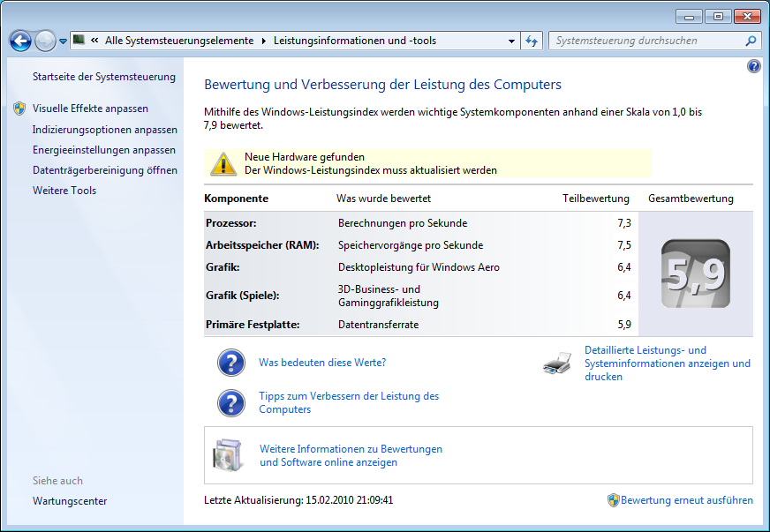Go to 'Startseite der Systemsteuerung'

pyautogui.click(x=104, y=77)
